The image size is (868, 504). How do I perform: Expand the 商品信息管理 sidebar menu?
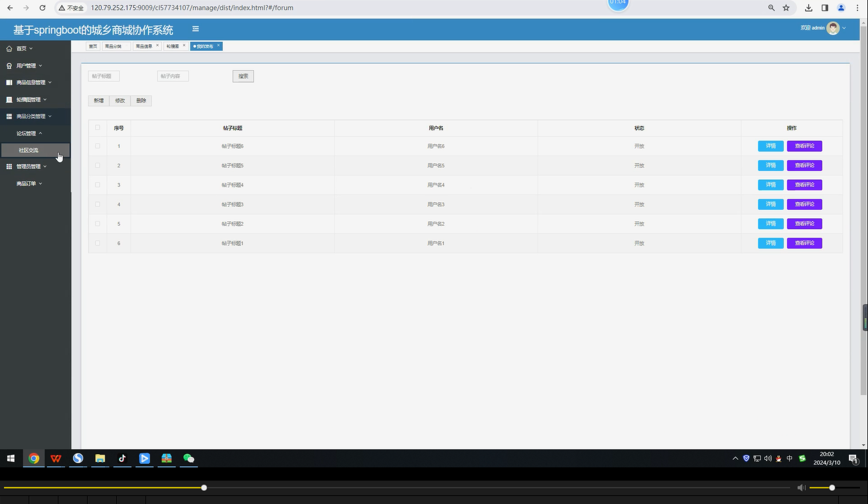35,82
